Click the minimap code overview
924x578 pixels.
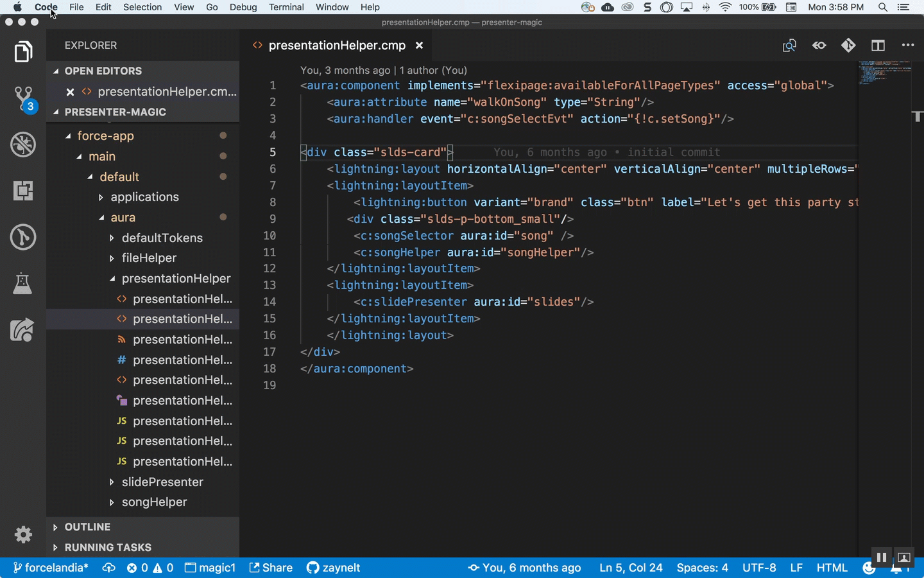[x=885, y=72]
